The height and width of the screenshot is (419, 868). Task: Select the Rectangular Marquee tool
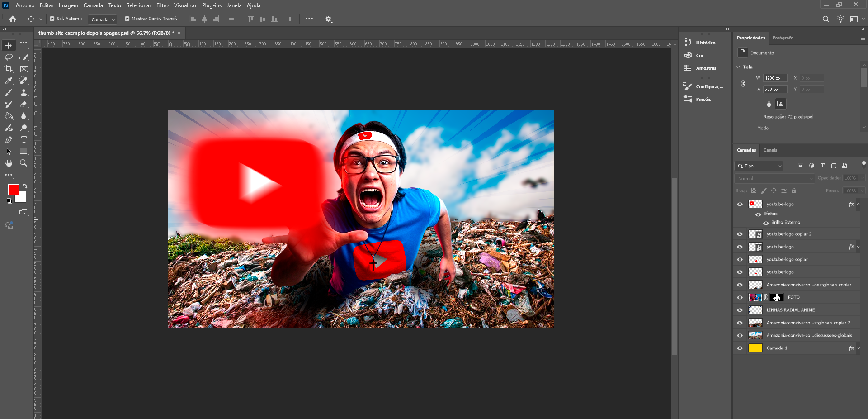coord(24,45)
